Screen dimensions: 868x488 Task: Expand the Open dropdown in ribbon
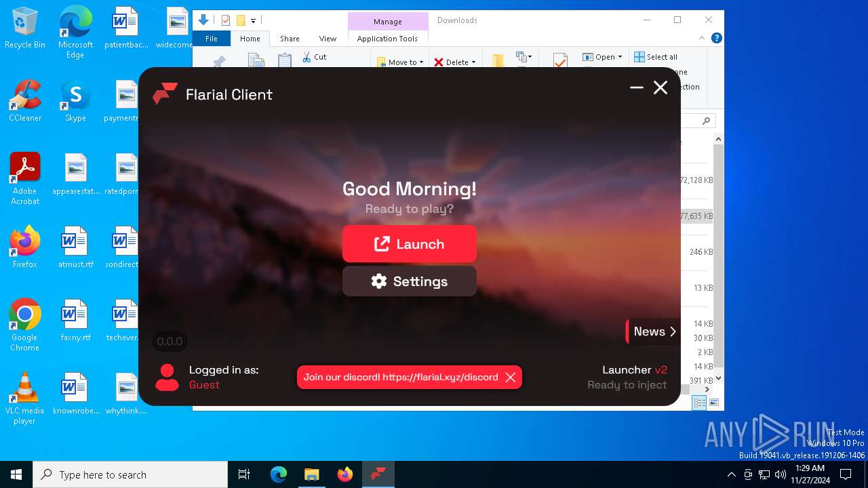click(x=602, y=57)
